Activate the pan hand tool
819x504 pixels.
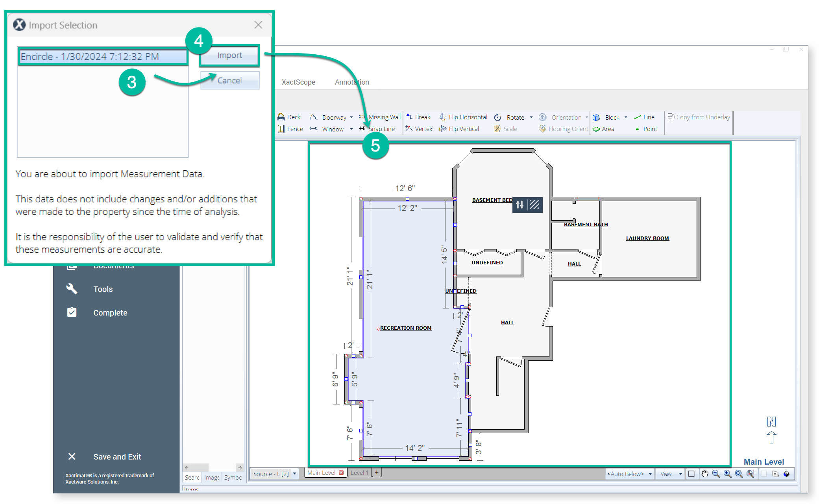tap(704, 474)
